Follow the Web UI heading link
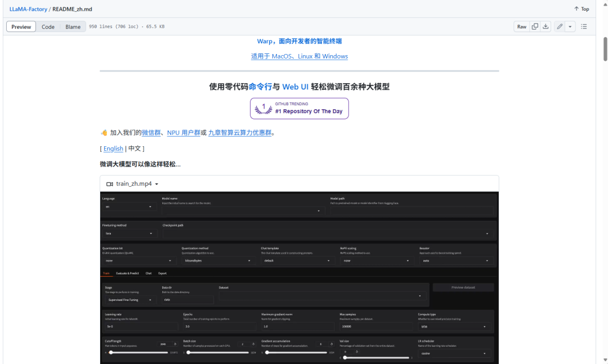608x364 pixels. [x=295, y=87]
